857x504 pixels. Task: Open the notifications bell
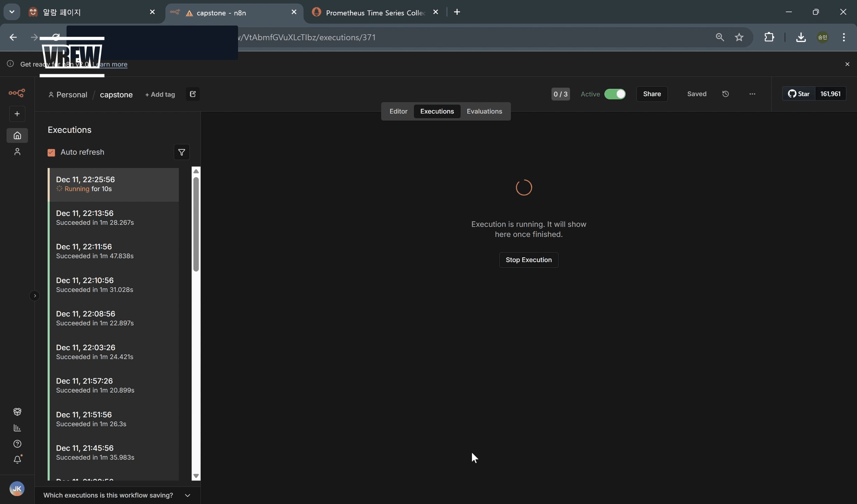[17, 459]
